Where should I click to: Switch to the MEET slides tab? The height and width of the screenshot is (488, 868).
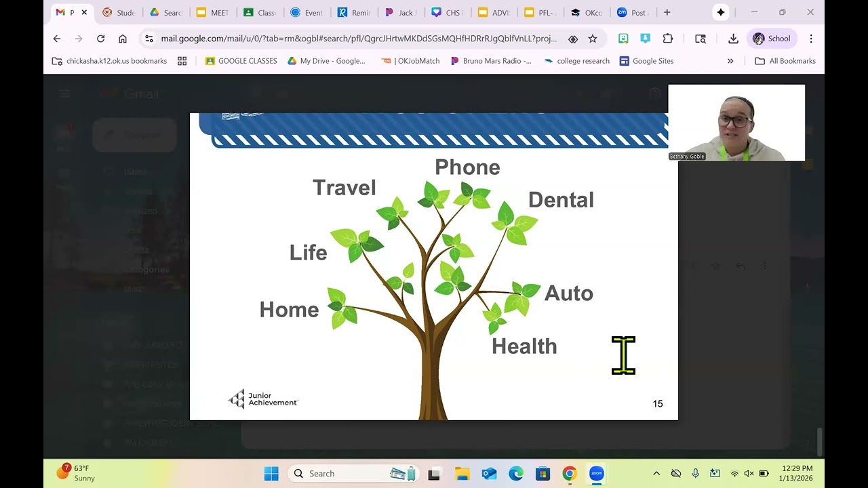[212, 12]
